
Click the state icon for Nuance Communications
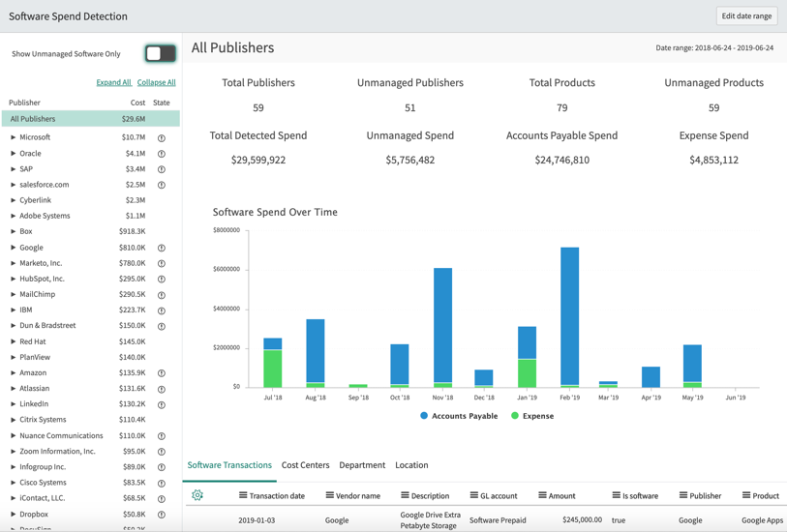coord(162,436)
